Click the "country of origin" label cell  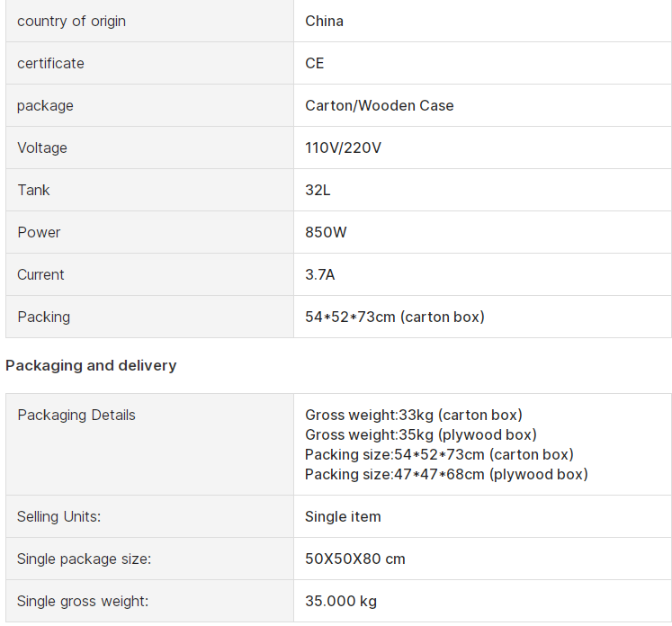click(x=71, y=21)
